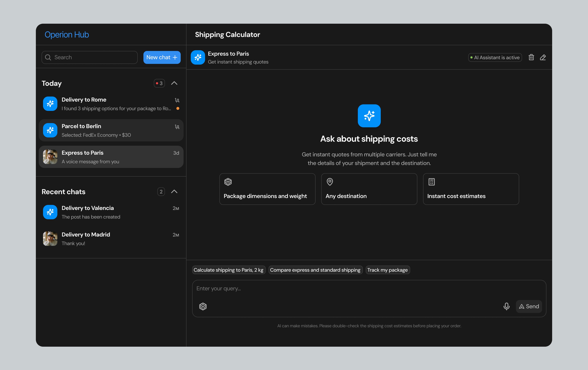Click the New chat button
Screen dimensions: 588x370
[162, 57]
